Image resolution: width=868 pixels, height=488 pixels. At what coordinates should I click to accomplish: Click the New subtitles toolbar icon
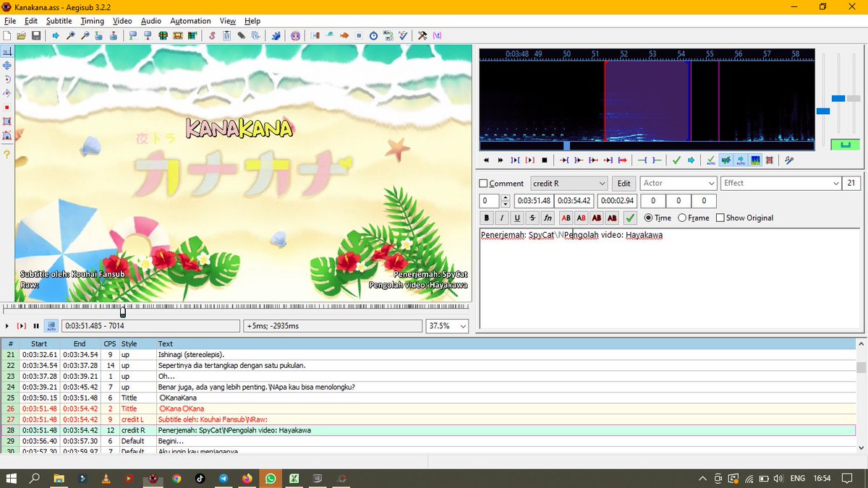(7, 35)
